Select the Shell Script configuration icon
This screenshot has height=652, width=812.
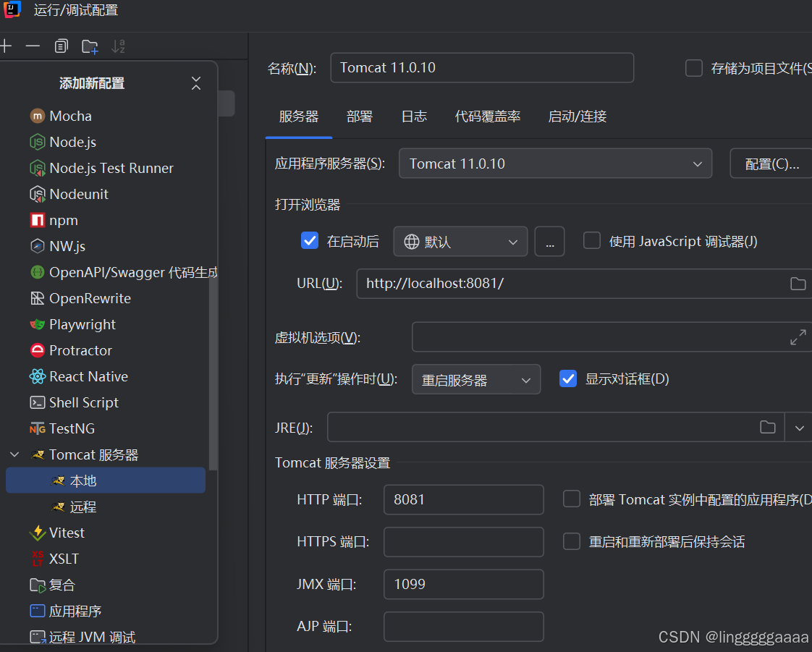(38, 402)
